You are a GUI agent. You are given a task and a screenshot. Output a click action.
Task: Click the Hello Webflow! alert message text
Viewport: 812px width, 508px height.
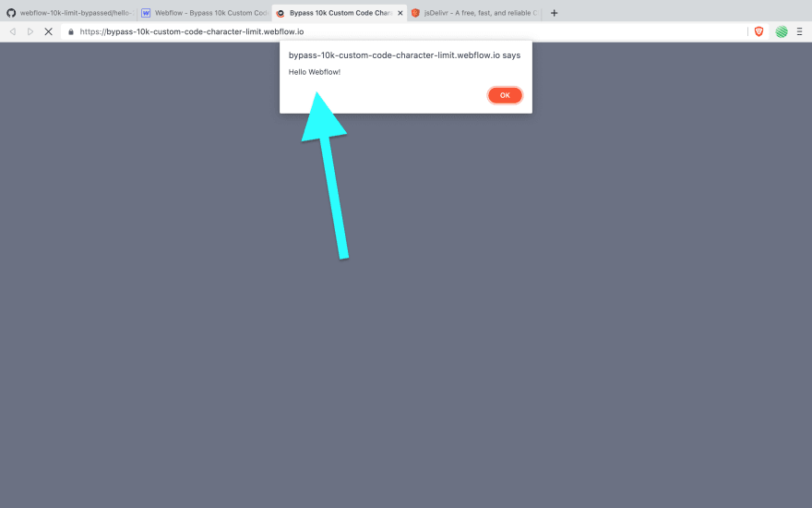[x=315, y=72]
